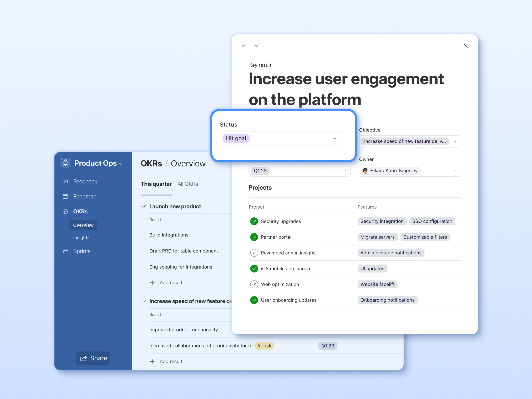Image resolution: width=532 pixels, height=399 pixels.
Task: Open the Owner Hikaru Kubo-Kingsley dropdown
Action: 455,171
